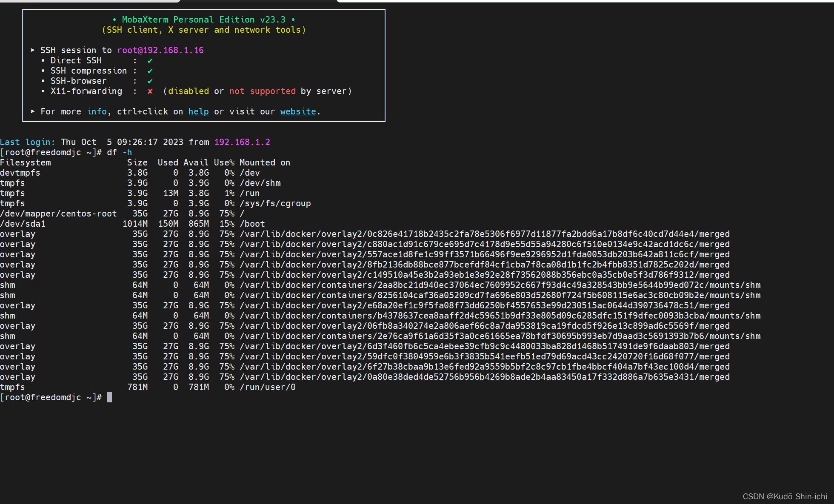Click shm container path starting 2e76ca9f61a6
The width and height of the screenshot is (834, 504).
[x=500, y=336]
